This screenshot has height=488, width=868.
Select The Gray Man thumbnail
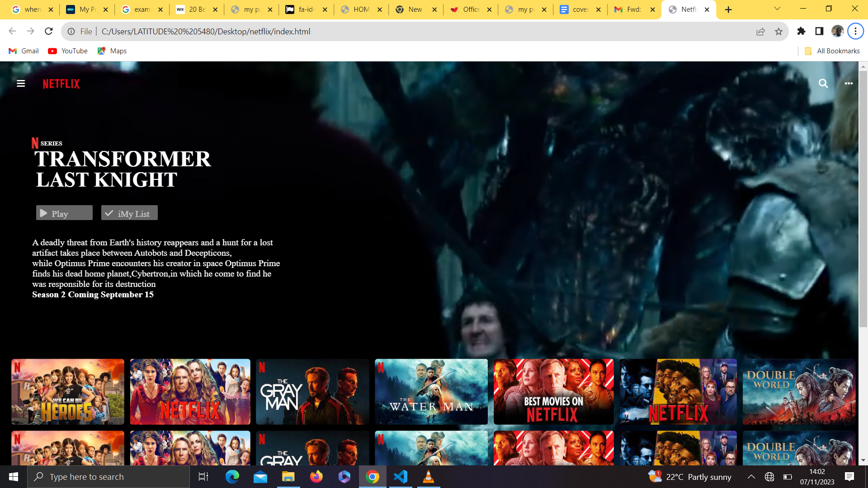[x=312, y=392]
